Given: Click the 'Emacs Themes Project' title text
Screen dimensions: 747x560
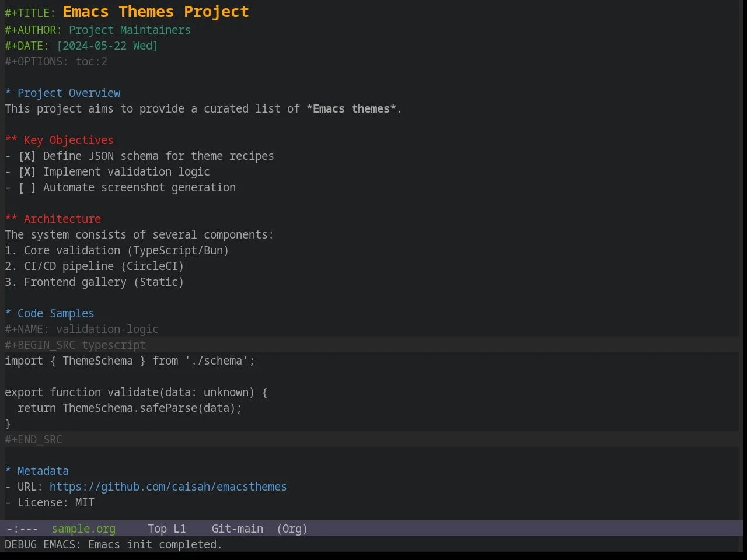Looking at the screenshot, I should coord(156,12).
